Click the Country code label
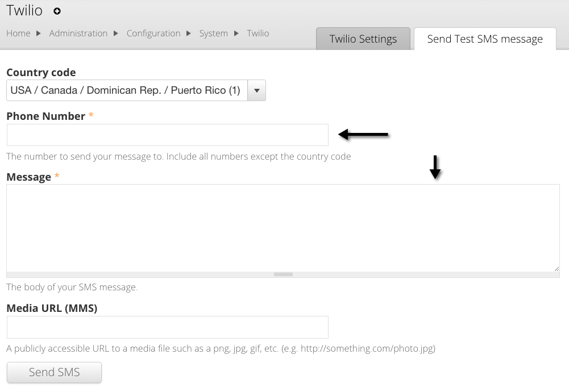Image resolution: width=569 pixels, height=392 pixels. tap(41, 73)
